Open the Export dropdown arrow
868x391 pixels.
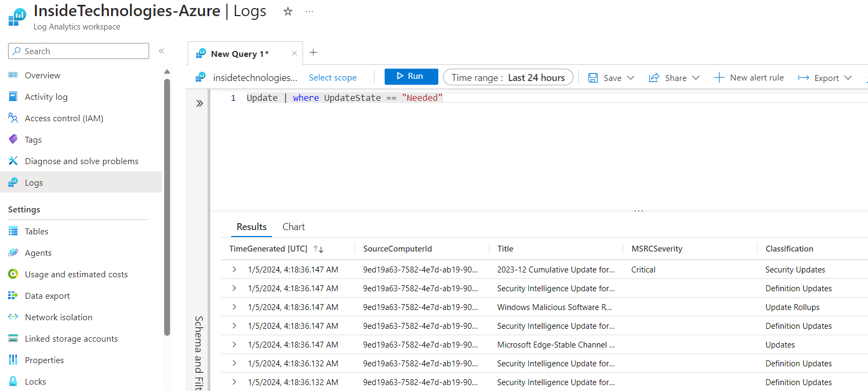(848, 78)
